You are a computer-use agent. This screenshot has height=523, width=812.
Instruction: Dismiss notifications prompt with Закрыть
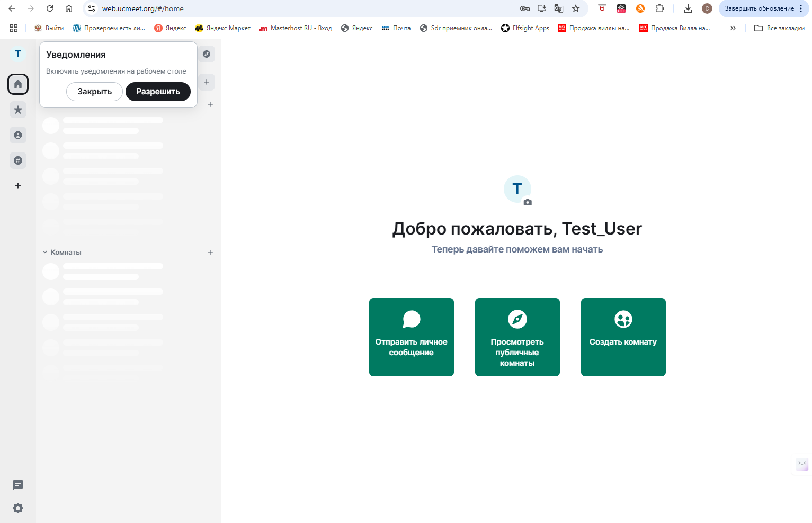click(x=94, y=92)
